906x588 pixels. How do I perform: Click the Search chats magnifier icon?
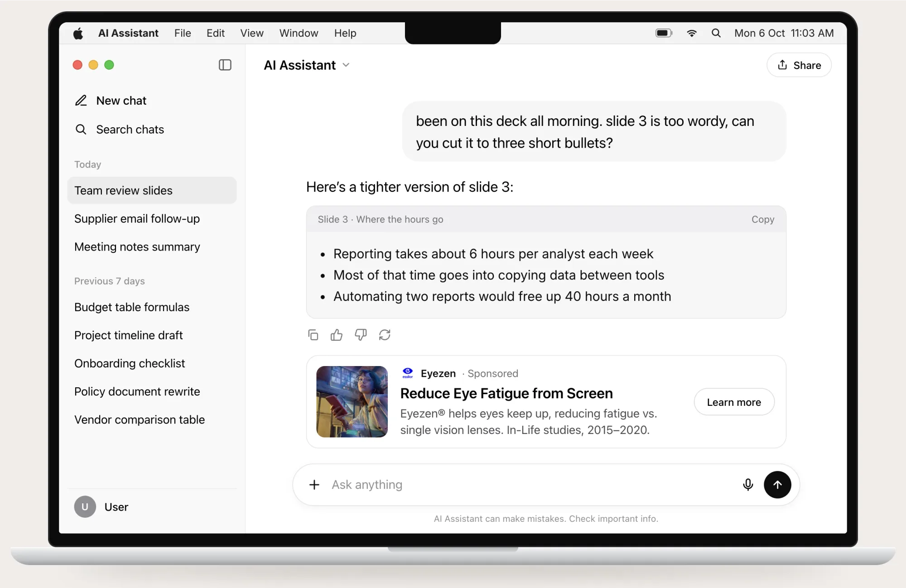[x=81, y=130]
